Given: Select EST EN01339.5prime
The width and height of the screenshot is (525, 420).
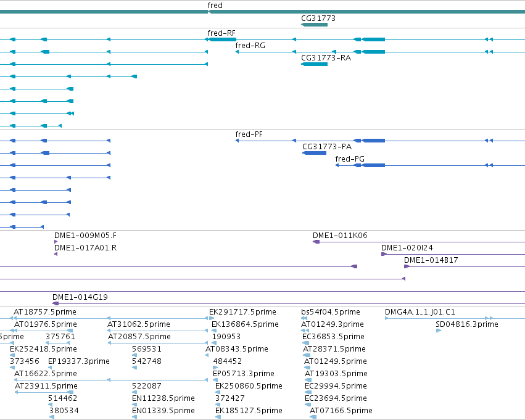Looking at the screenshot, I should point(163,411).
